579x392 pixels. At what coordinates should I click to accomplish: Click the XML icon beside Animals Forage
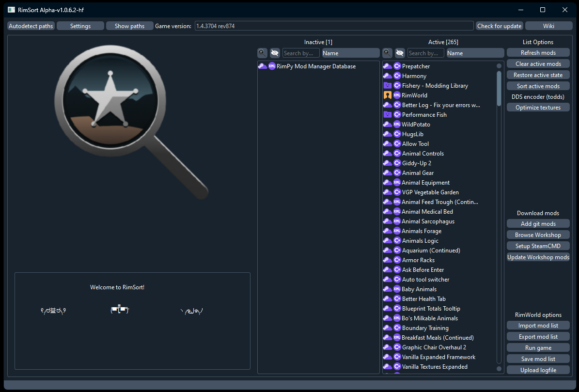pyautogui.click(x=397, y=231)
